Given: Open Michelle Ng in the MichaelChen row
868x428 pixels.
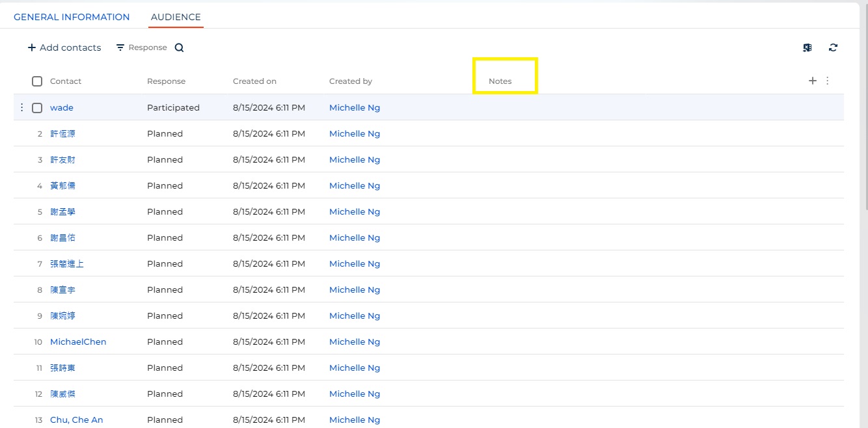Looking at the screenshot, I should tap(355, 341).
